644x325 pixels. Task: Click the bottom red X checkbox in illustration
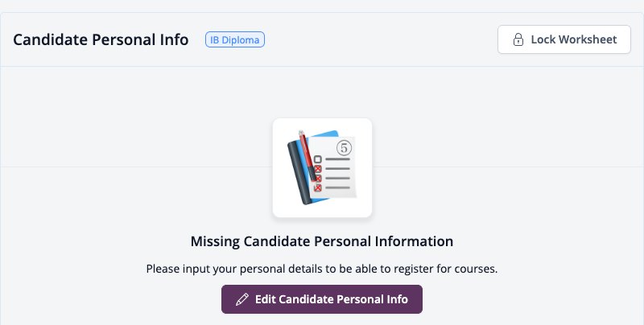318,187
